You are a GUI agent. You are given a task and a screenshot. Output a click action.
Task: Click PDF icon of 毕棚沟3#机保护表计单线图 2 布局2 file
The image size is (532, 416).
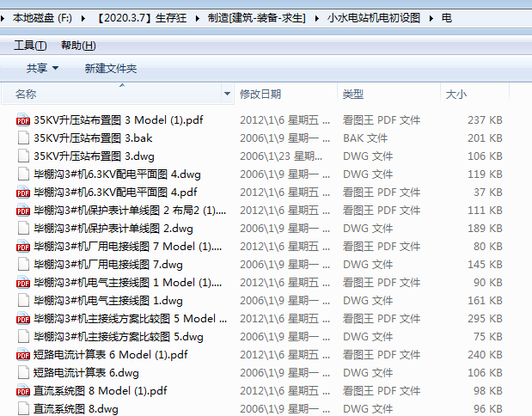pos(23,211)
